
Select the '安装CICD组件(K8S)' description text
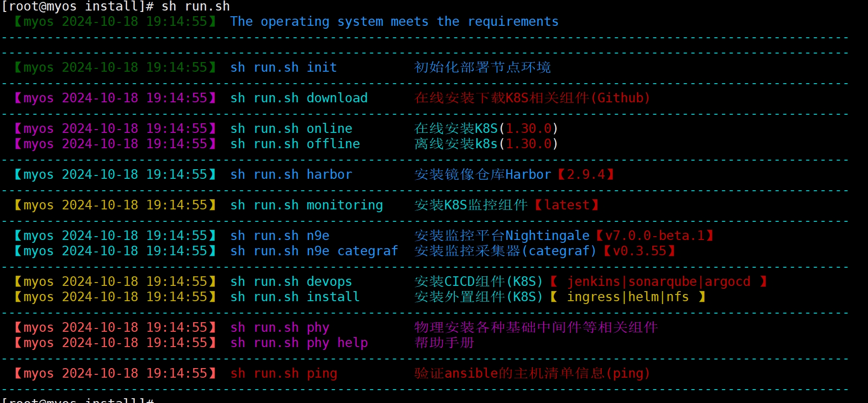point(479,282)
